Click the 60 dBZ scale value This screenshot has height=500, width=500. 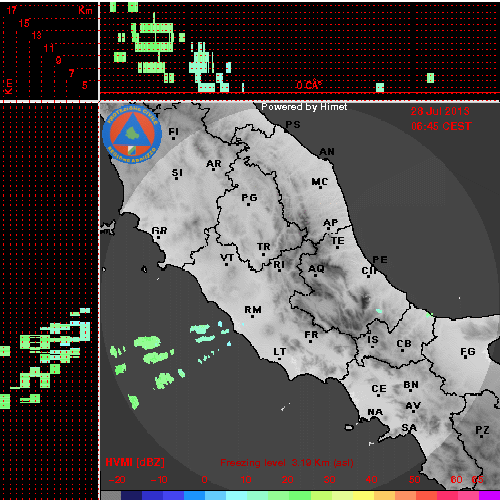click(x=457, y=480)
